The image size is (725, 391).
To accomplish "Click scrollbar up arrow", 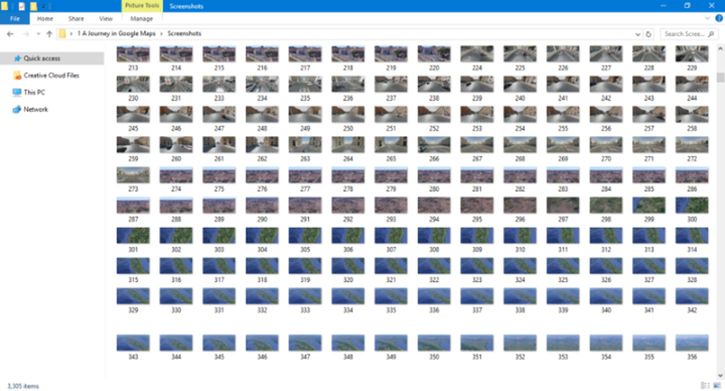I will coord(720,48).
